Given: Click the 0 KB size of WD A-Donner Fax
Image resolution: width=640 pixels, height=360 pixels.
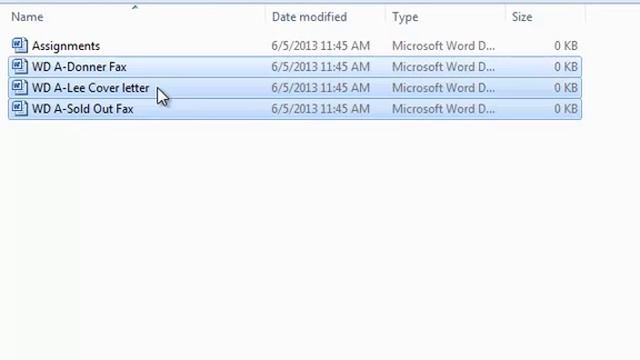Looking at the screenshot, I should (x=566, y=67).
